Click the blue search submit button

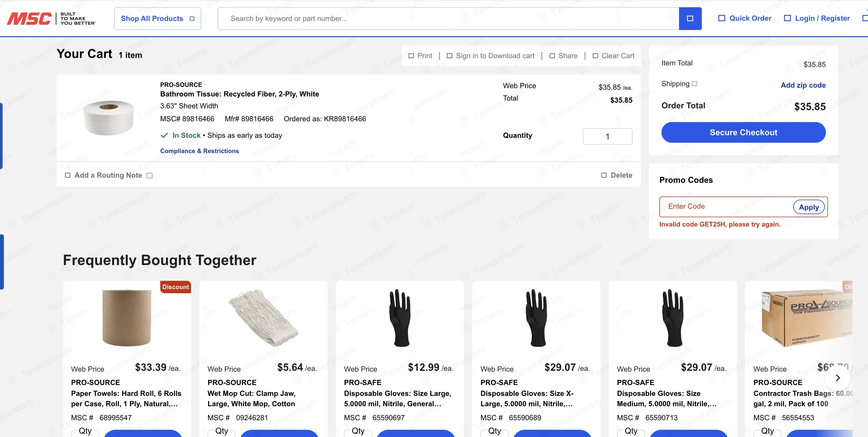(690, 19)
